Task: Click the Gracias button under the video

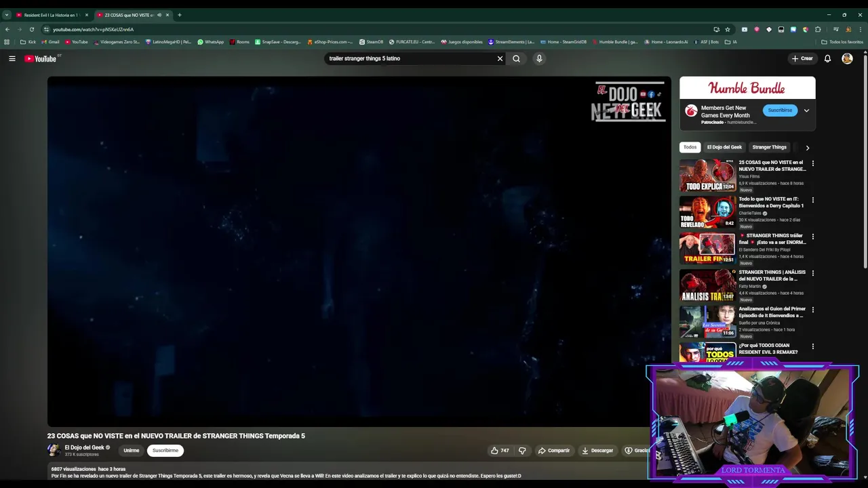Action: [x=637, y=451]
